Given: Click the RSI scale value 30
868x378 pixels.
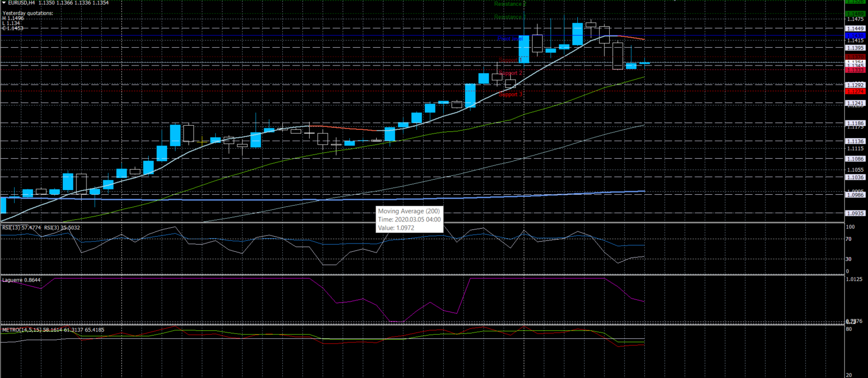Looking at the screenshot, I should tap(849, 259).
